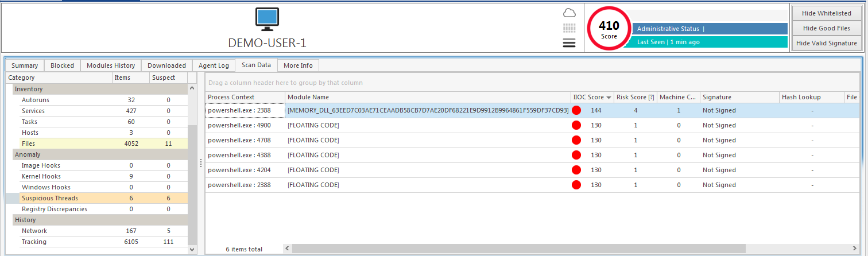This screenshot has height=256, width=868.
Task: Select FLOATING CODE row for powershell.exe : 4900
Action: coord(428,125)
